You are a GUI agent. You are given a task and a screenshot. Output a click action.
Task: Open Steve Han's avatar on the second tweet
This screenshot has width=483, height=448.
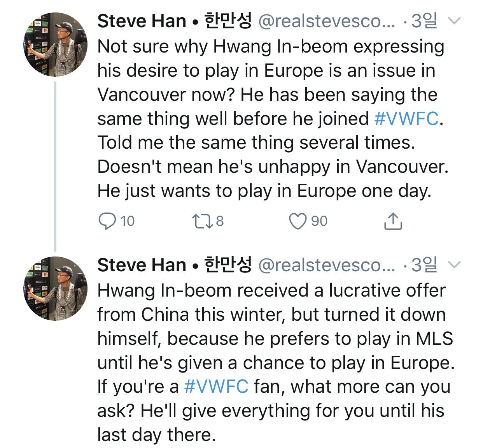56,289
